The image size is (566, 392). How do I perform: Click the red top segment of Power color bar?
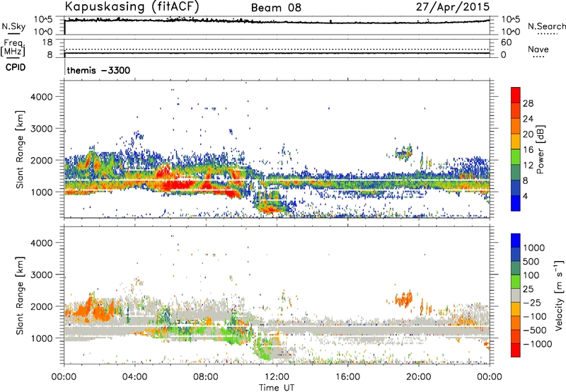point(516,95)
